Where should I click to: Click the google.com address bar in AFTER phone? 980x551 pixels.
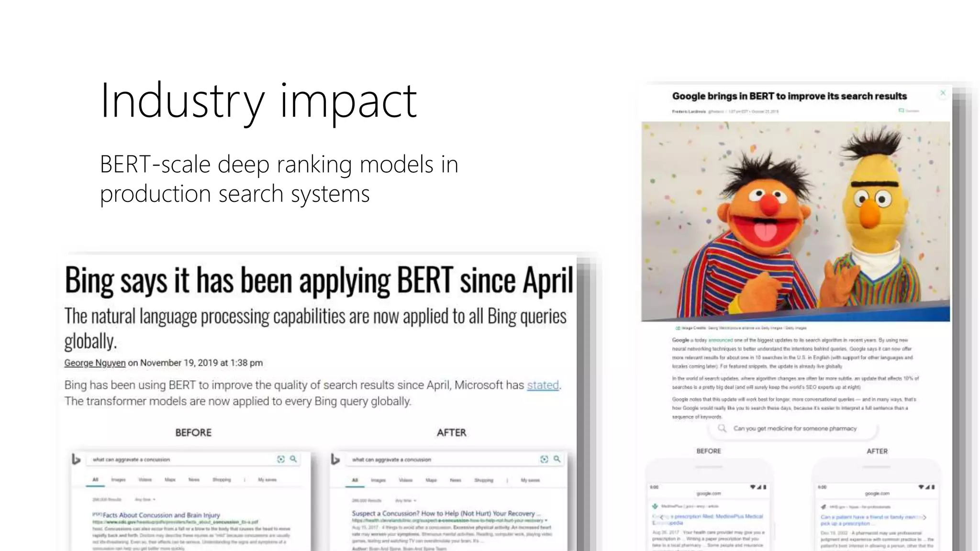[x=877, y=493]
